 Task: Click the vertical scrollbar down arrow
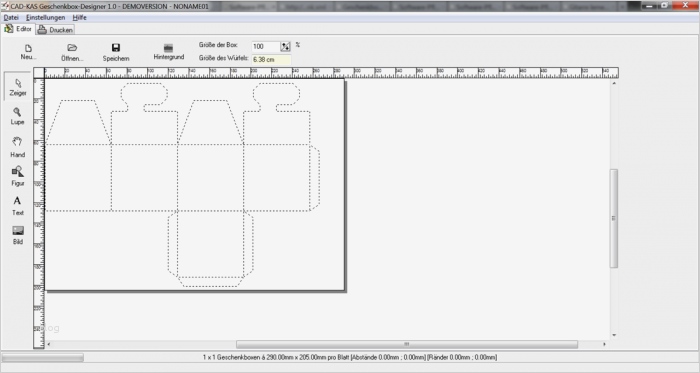(614, 335)
